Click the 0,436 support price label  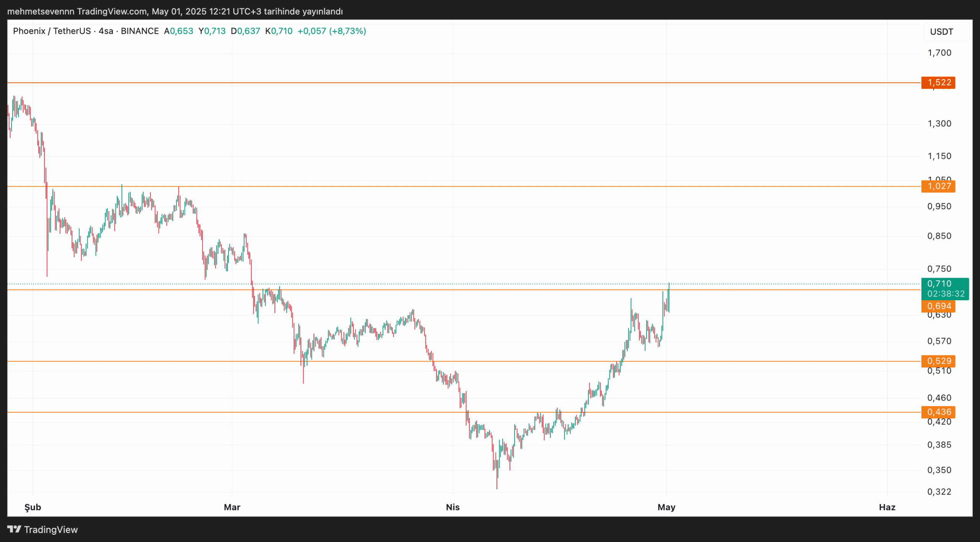point(939,412)
